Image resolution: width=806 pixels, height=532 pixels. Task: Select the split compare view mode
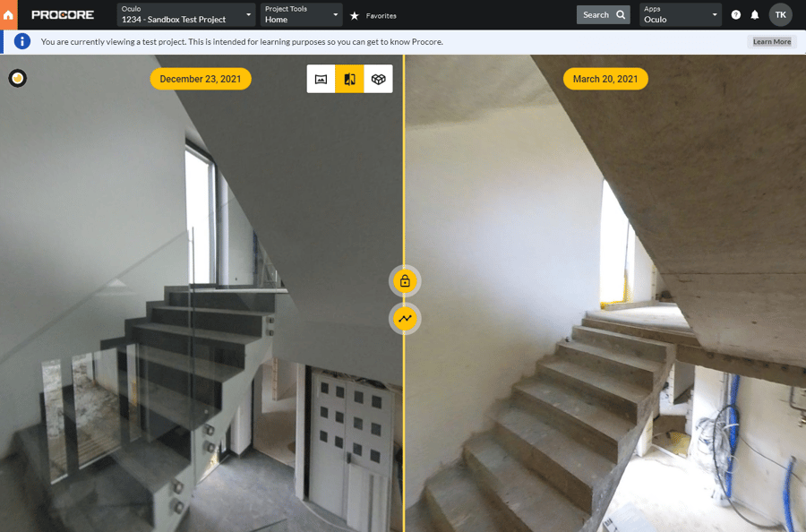tap(349, 79)
